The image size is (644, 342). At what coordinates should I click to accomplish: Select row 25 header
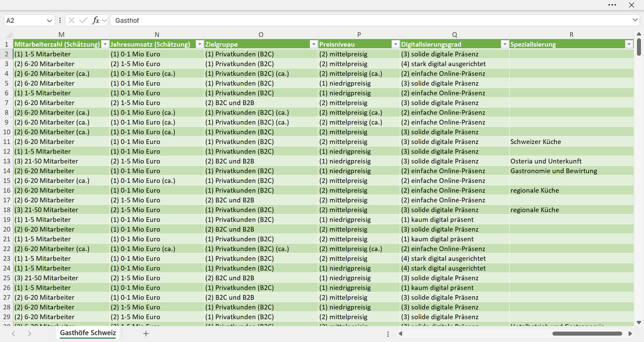(7, 278)
